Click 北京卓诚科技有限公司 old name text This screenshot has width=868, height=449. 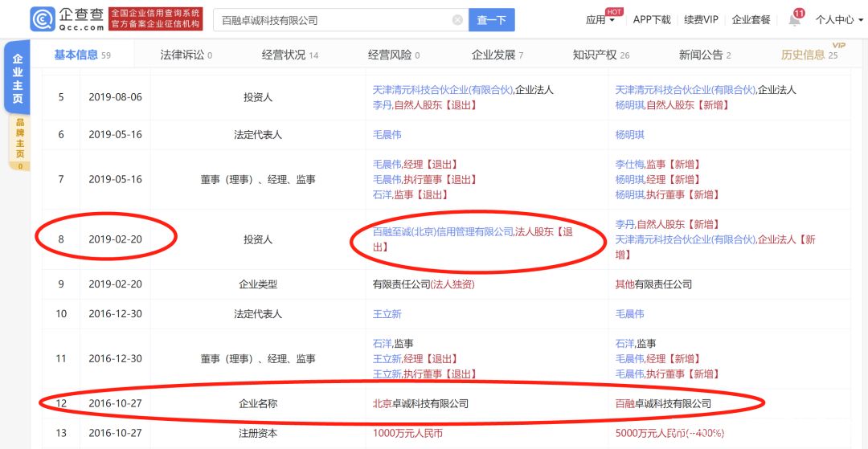click(420, 404)
